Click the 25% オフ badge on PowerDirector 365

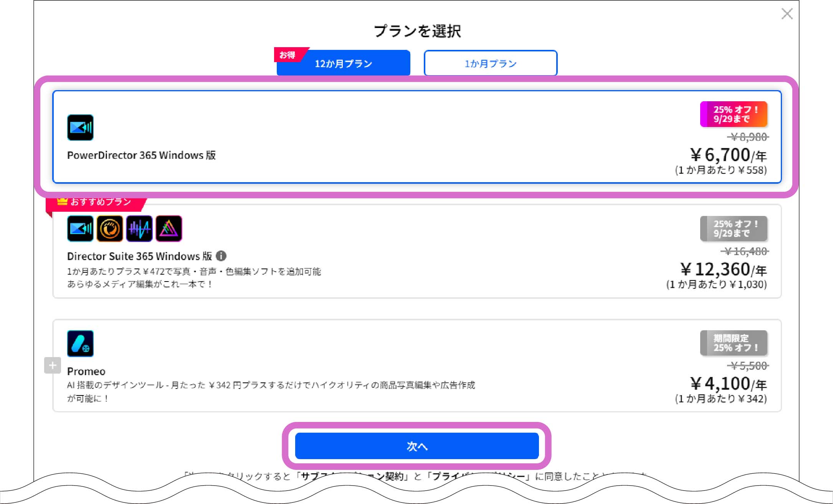click(734, 114)
